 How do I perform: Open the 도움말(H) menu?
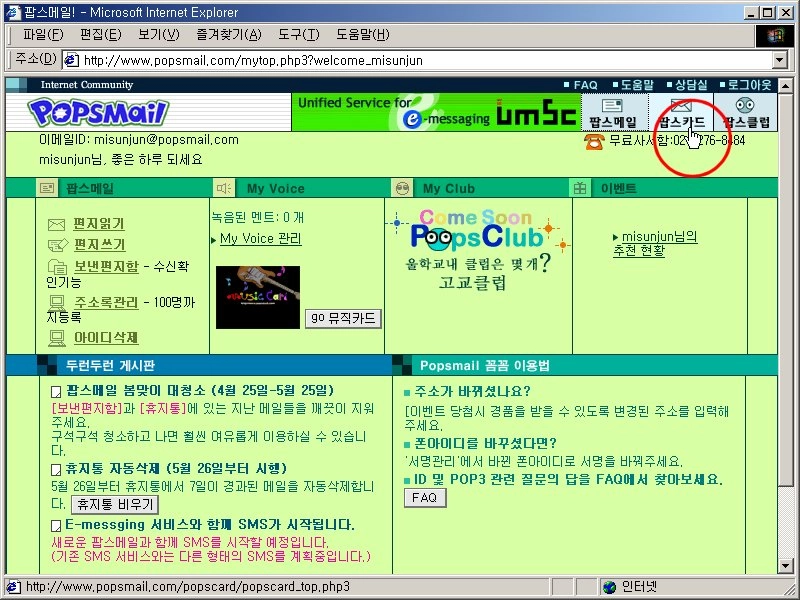pos(362,35)
